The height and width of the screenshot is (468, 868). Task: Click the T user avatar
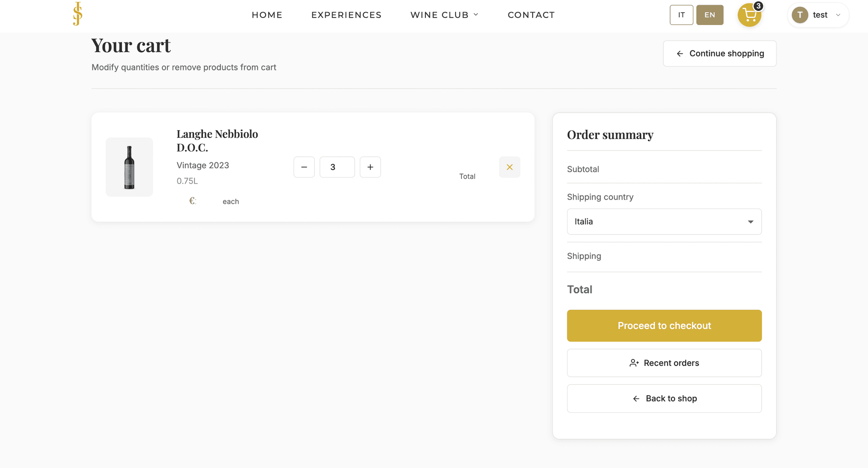click(800, 15)
